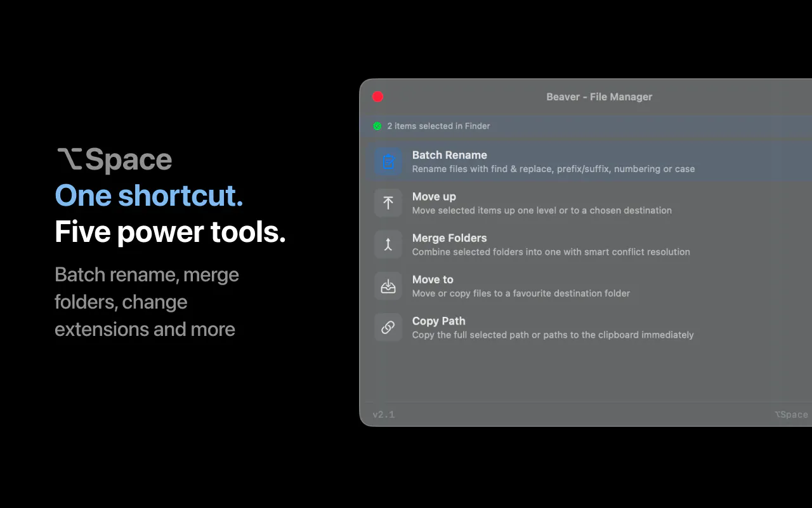The height and width of the screenshot is (508, 812).
Task: Run the Copy Path title
Action: 439,321
